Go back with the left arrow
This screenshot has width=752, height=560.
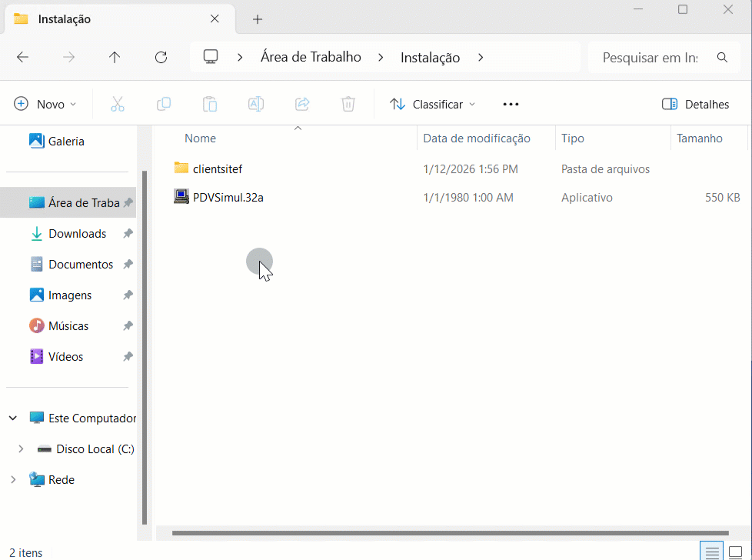(x=22, y=58)
